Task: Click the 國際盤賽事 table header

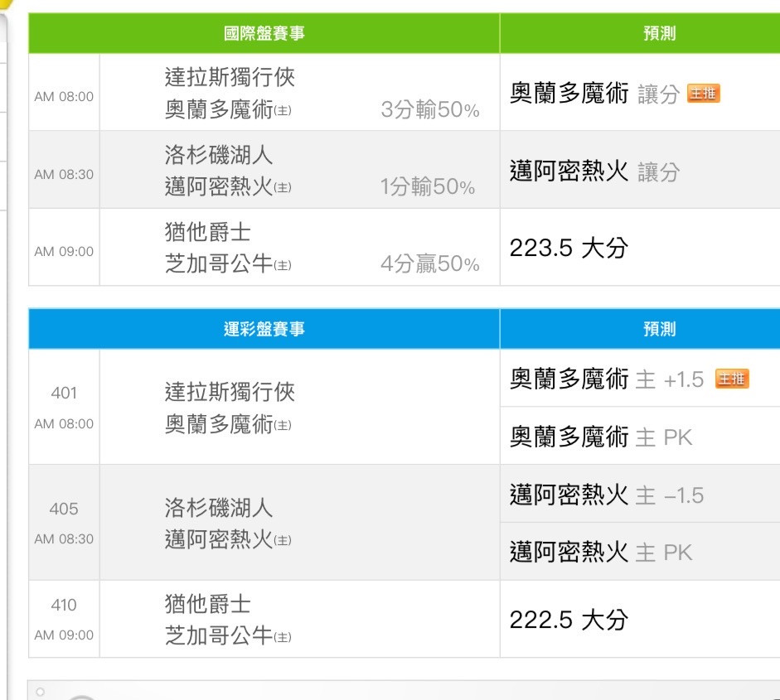Action: pos(264,33)
